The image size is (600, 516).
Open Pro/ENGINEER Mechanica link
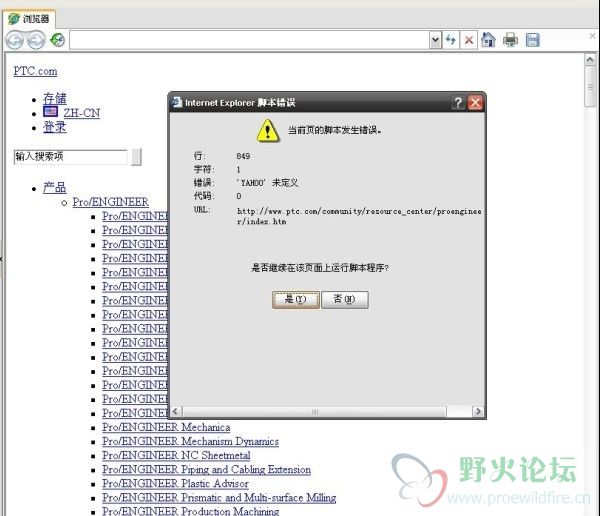tap(166, 427)
